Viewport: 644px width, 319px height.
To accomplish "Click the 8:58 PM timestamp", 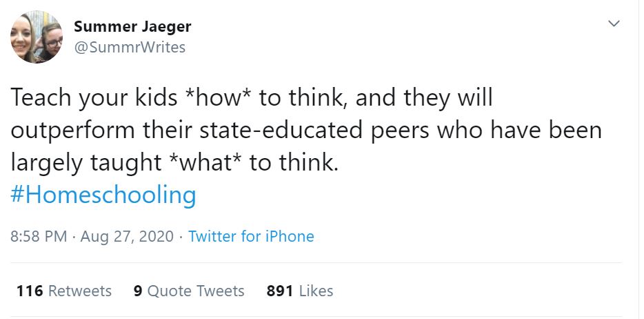I will coord(39,236).
